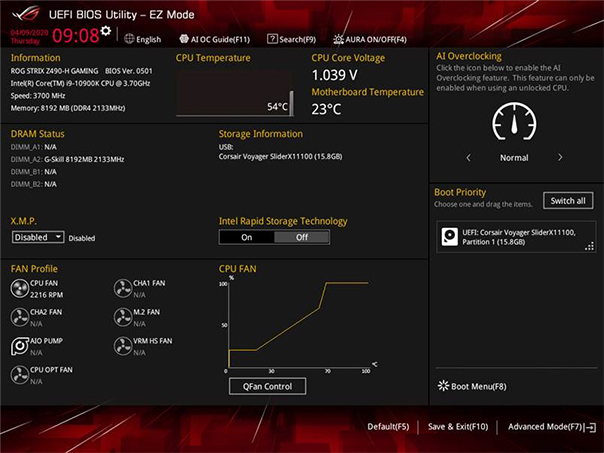The width and height of the screenshot is (604, 453).
Task: Click Save & Exit (F10)
Action: (458, 427)
